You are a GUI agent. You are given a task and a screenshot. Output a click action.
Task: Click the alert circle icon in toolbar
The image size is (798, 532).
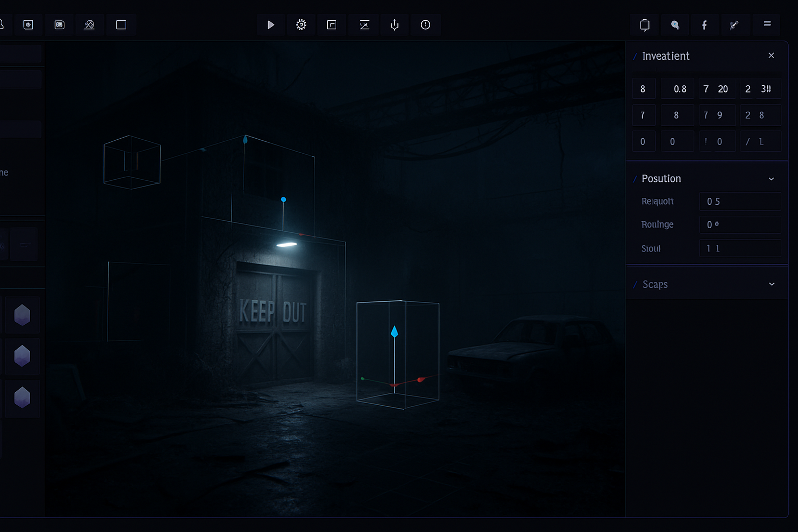click(425, 25)
